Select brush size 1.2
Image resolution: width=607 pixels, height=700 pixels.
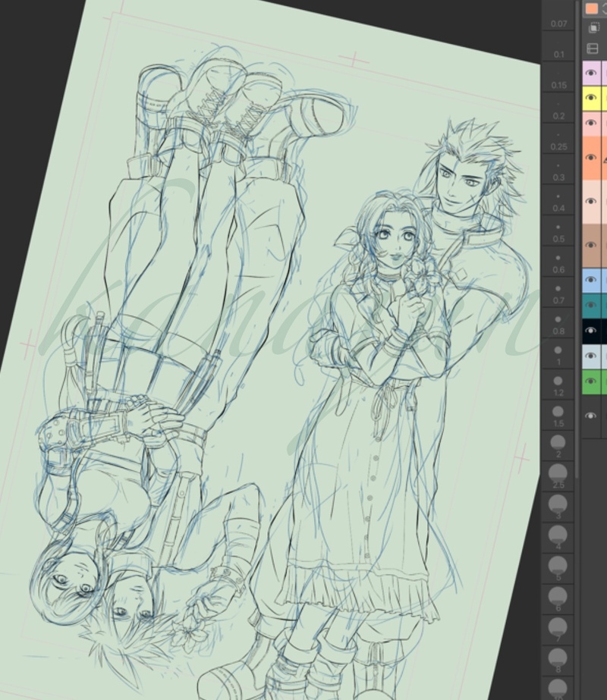pos(558,385)
